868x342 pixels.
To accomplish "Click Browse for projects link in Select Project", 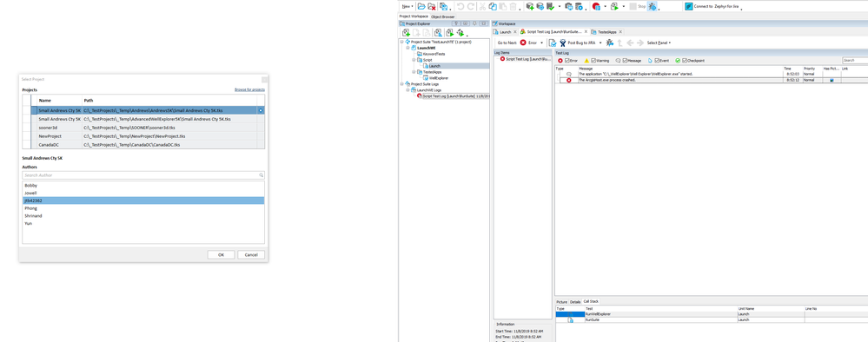I will (249, 89).
